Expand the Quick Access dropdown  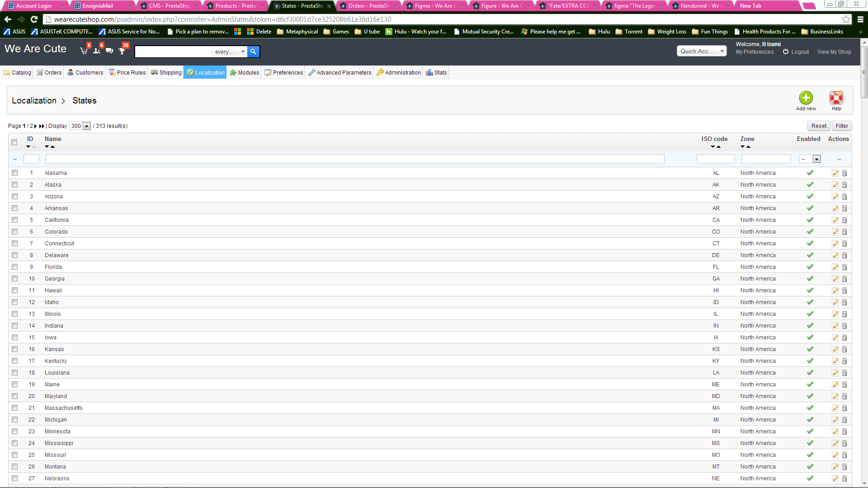click(701, 51)
